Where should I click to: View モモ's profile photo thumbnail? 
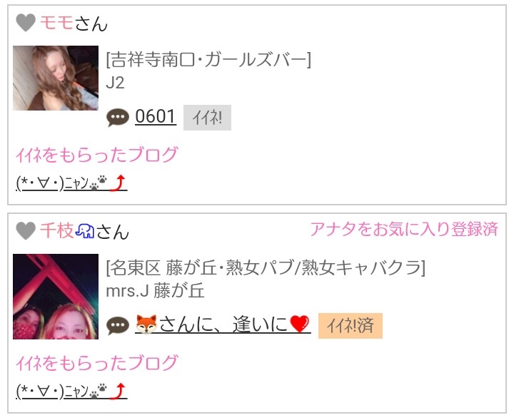pyautogui.click(x=56, y=78)
